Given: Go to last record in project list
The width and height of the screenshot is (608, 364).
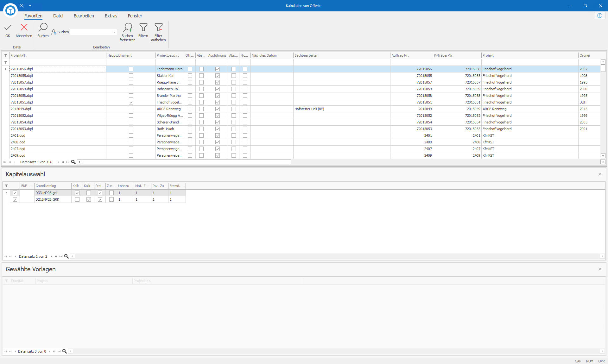Looking at the screenshot, I should click(x=68, y=162).
